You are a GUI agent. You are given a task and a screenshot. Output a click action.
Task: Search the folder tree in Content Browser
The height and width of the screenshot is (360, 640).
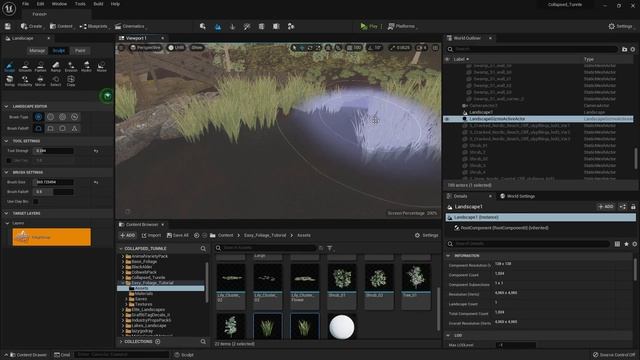point(203,249)
